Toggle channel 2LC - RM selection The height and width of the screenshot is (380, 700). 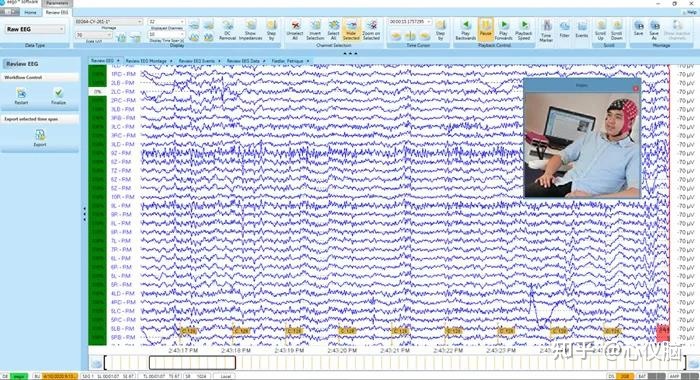(123, 92)
